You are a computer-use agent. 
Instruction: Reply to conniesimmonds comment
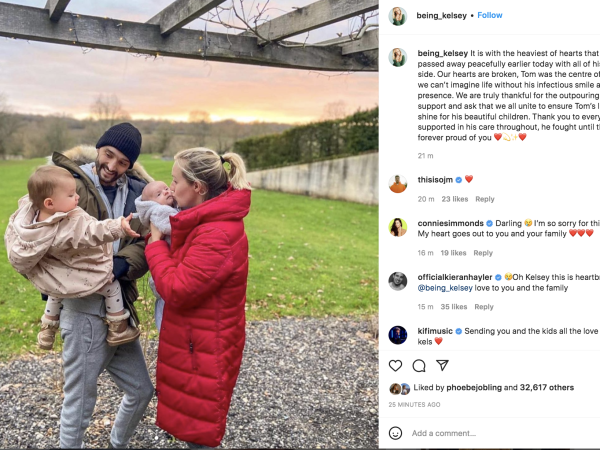[x=483, y=253]
